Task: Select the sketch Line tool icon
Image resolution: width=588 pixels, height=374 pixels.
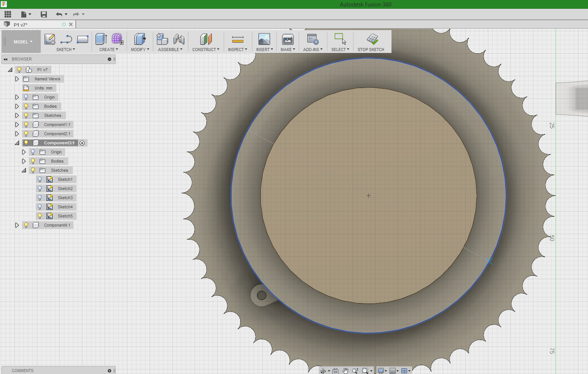Action: pos(66,39)
